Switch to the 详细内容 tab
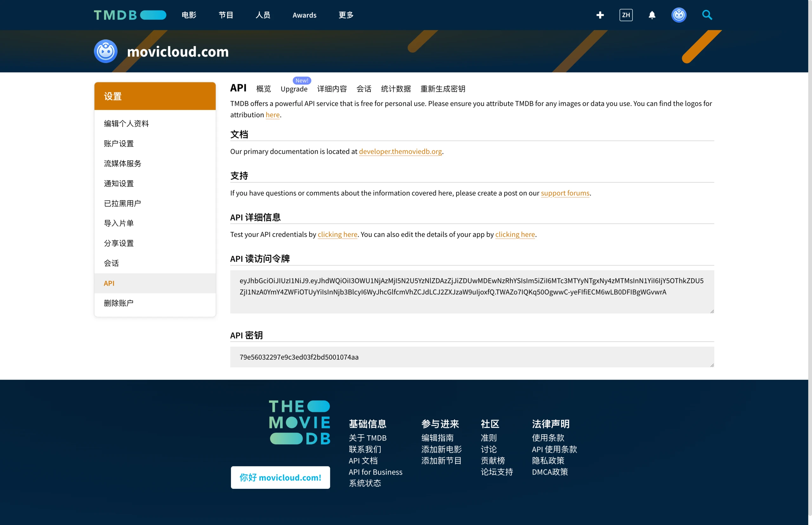This screenshot has width=812, height=525. 332,89
